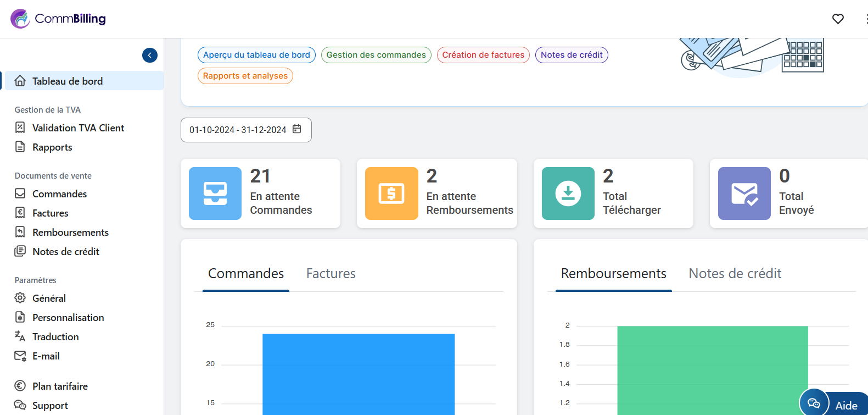Screen dimensions: 868x415
Task: Click the Rapports document icon
Action: [x=20, y=147]
